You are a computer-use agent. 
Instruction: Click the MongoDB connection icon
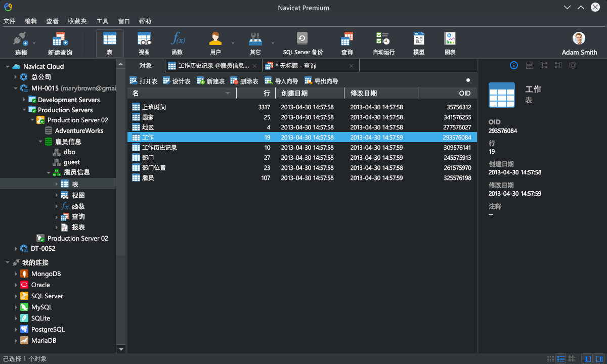click(24, 274)
